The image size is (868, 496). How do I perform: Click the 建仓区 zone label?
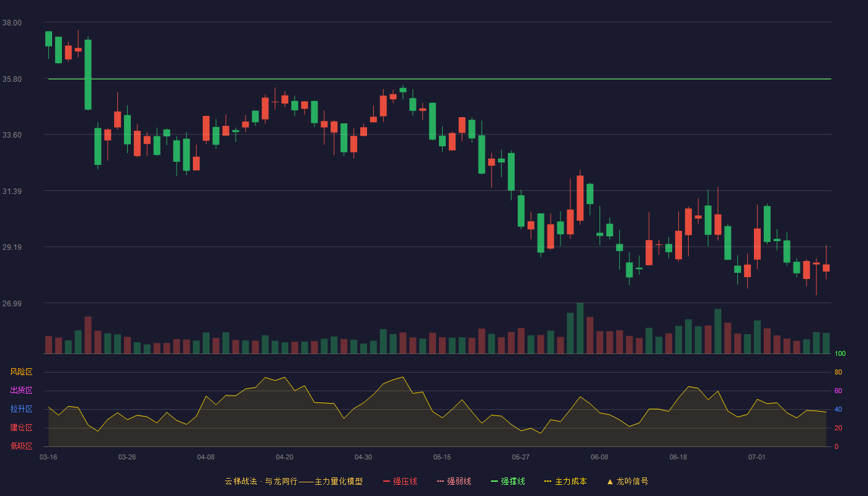[x=21, y=428]
